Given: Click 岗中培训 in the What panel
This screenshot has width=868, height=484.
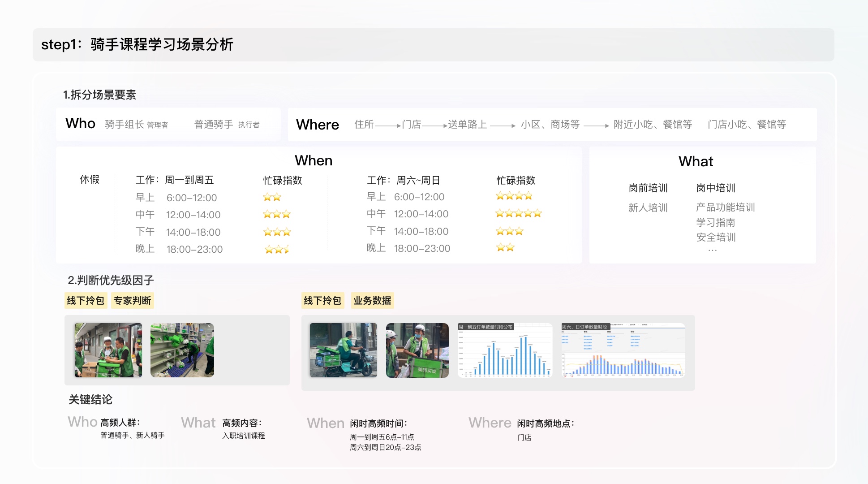Looking at the screenshot, I should click(716, 188).
